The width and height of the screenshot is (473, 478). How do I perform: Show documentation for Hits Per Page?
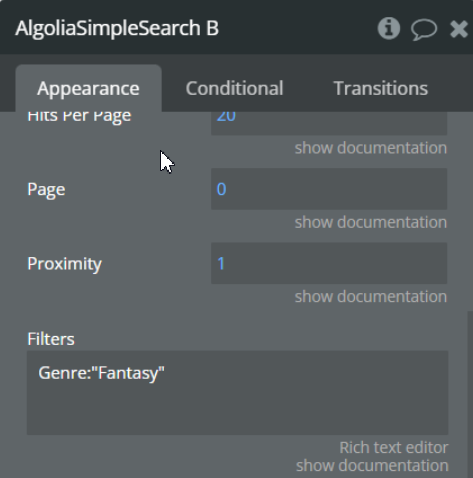(371, 148)
